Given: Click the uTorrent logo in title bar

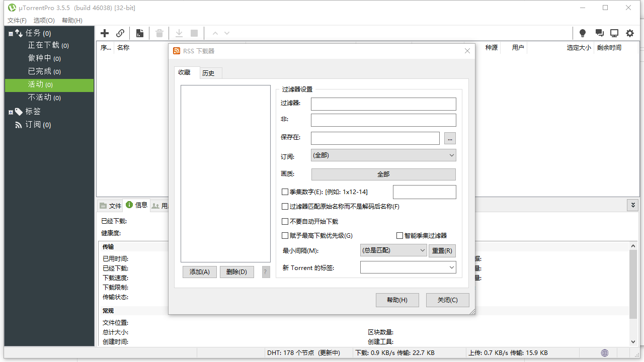Looking at the screenshot, I should [x=12, y=8].
